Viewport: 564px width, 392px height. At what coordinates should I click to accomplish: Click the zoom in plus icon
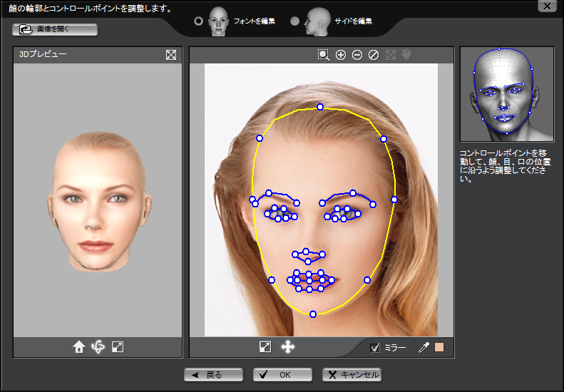[x=341, y=55]
